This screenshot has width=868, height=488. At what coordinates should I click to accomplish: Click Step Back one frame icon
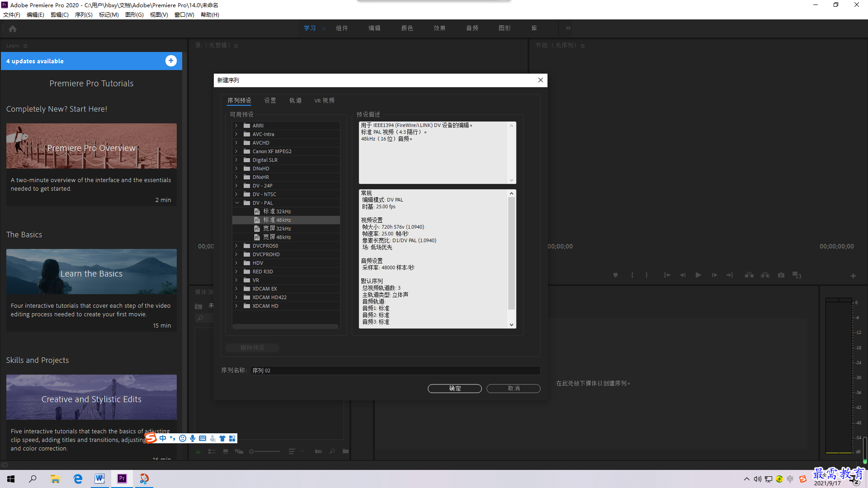(x=683, y=275)
